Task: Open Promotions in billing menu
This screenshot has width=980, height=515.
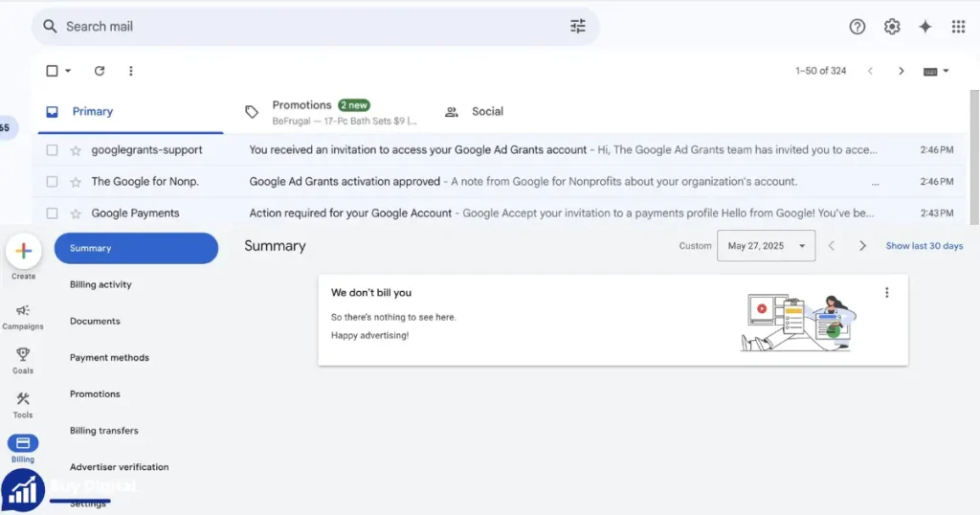Action: pos(95,394)
